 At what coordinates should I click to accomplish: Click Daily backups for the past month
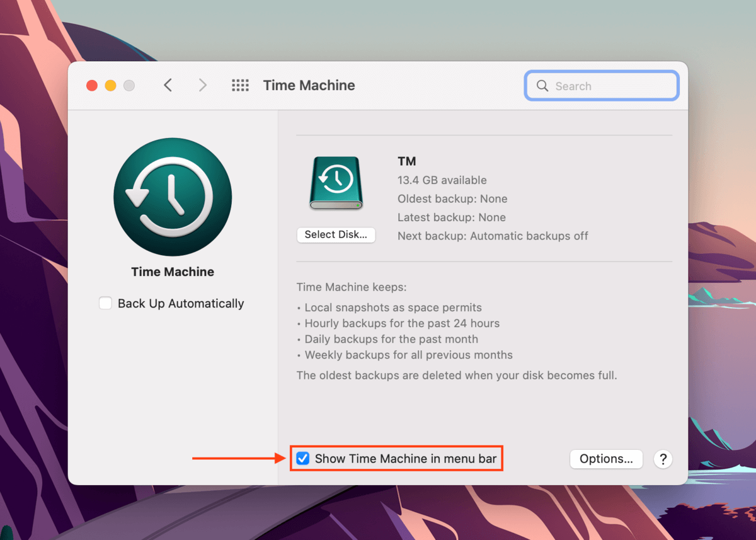[x=391, y=339]
